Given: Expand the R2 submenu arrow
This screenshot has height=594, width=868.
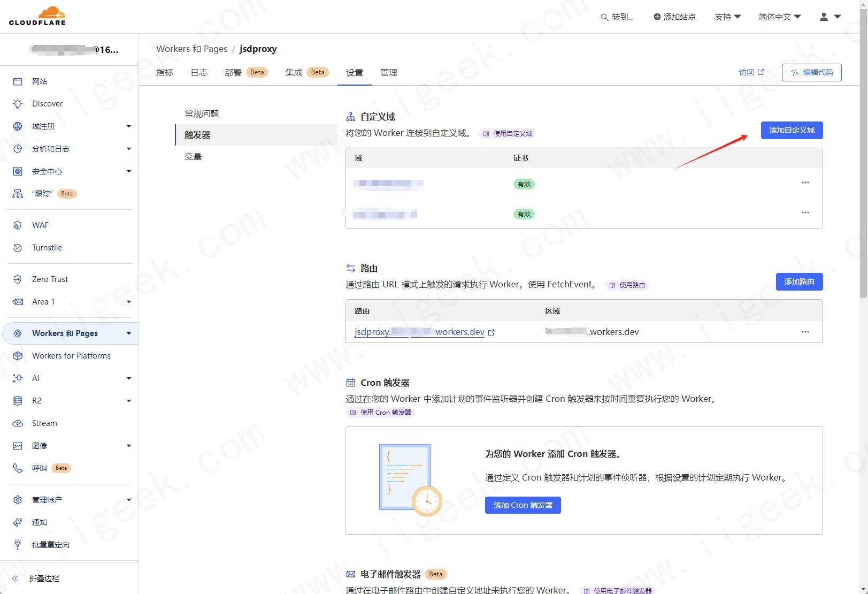Looking at the screenshot, I should tap(129, 401).
